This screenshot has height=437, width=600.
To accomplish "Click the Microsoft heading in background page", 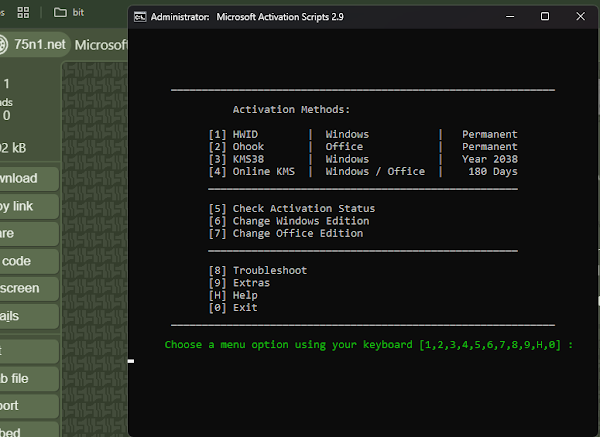I will tap(101, 45).
